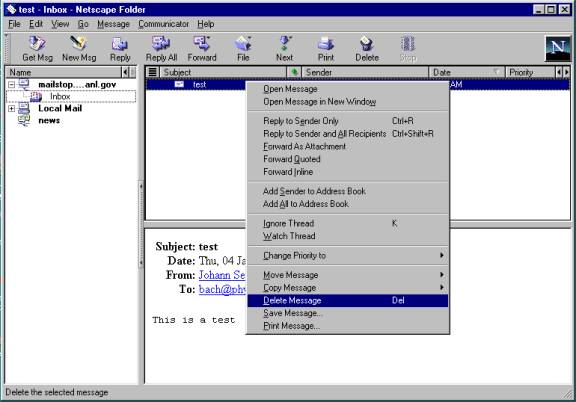The width and height of the screenshot is (576, 402).
Task: Click the Johann sender link
Action: point(222,275)
